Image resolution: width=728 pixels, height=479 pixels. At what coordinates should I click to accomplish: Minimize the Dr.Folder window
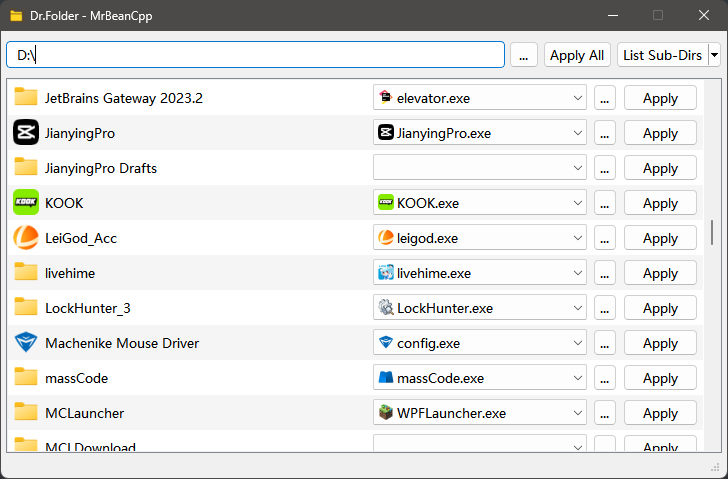[613, 15]
